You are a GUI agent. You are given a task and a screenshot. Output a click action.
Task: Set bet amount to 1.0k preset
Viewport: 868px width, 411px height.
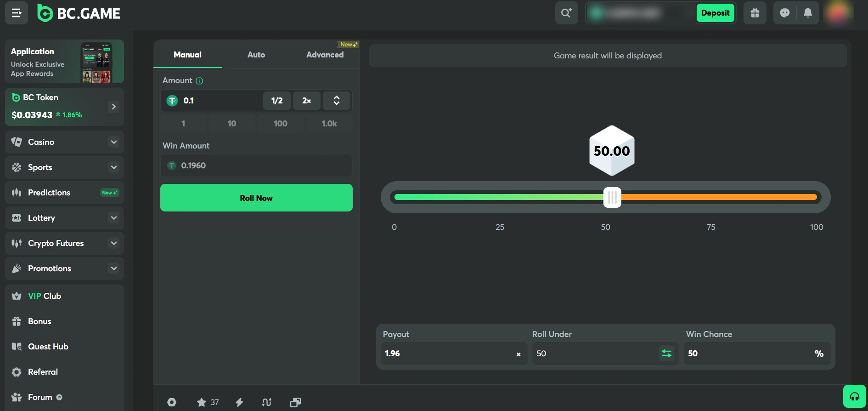(x=329, y=124)
